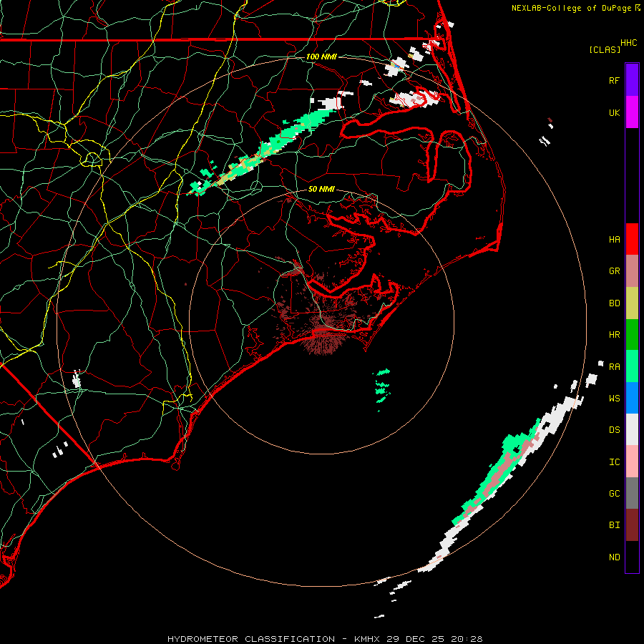Select the GR graupel legend swatch
The image size is (644, 644).
click(x=632, y=271)
